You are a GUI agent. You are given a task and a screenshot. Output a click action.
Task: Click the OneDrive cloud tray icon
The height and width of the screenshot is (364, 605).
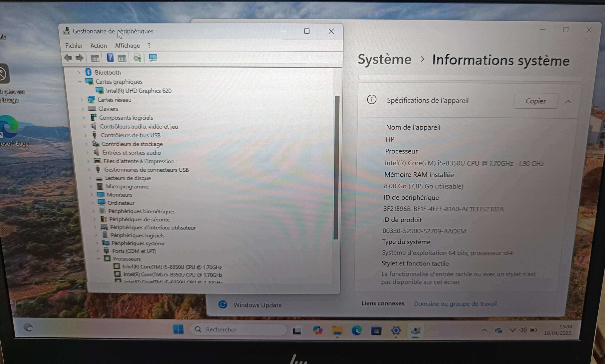point(498,330)
